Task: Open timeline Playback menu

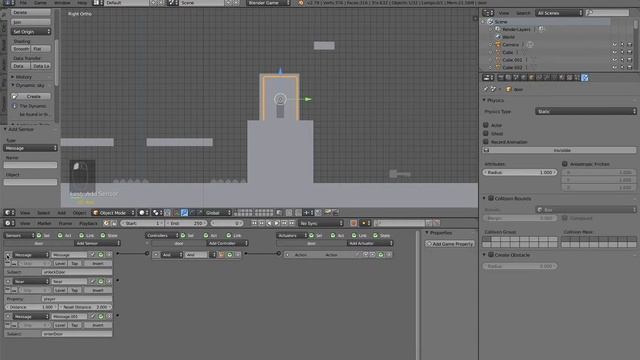Action: [x=88, y=223]
